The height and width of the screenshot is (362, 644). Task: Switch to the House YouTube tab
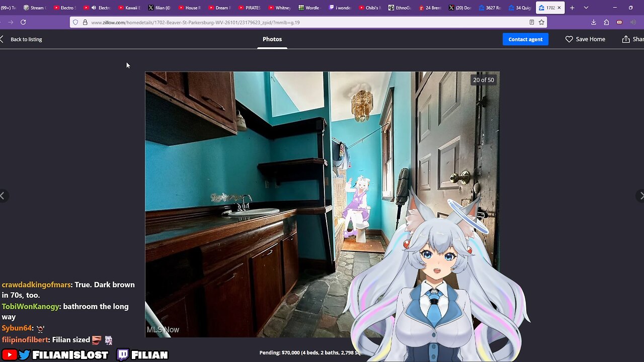[x=189, y=8]
